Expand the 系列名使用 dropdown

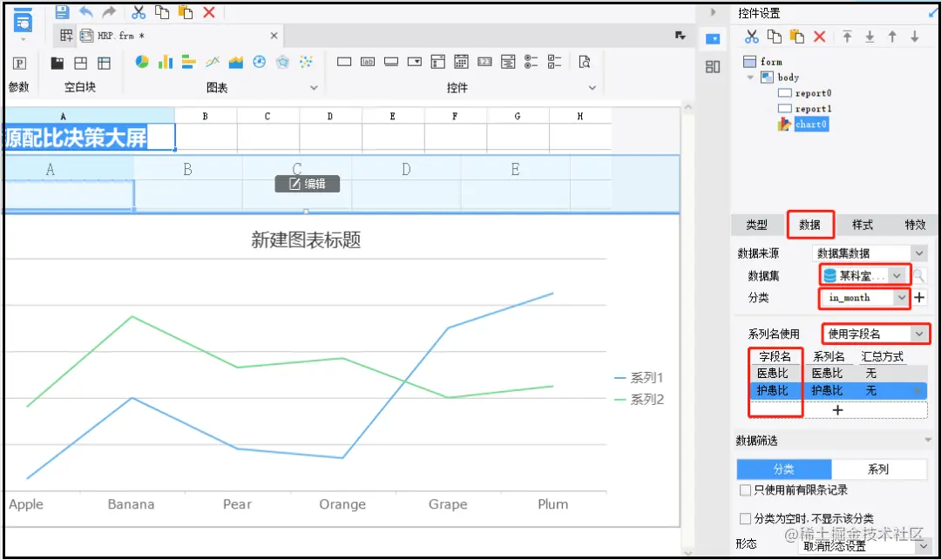tap(876, 334)
